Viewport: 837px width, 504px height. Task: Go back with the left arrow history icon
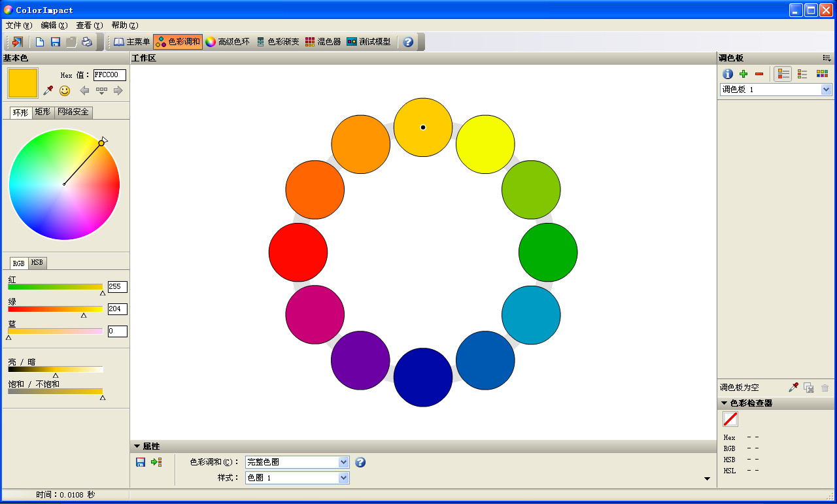coord(84,90)
